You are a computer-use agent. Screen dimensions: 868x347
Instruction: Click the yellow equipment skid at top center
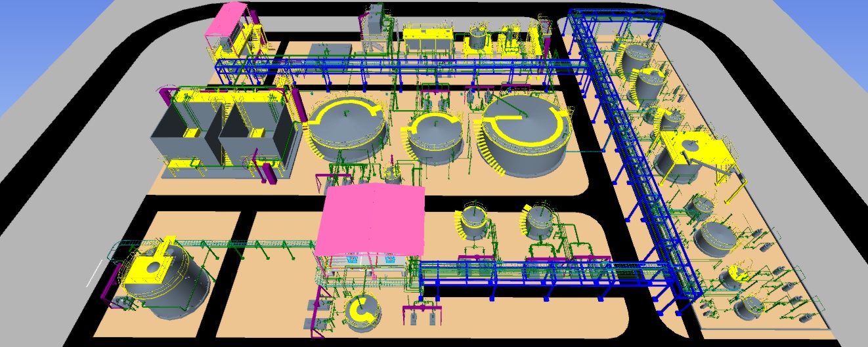click(427, 38)
